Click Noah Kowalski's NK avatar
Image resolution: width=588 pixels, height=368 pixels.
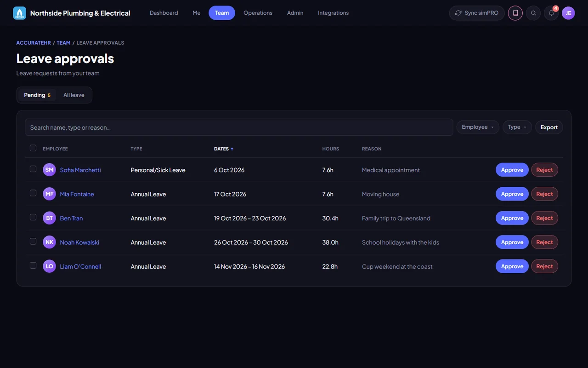click(x=49, y=242)
